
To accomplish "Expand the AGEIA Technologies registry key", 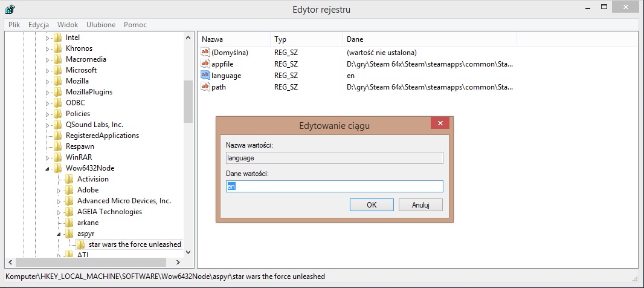I will (59, 212).
